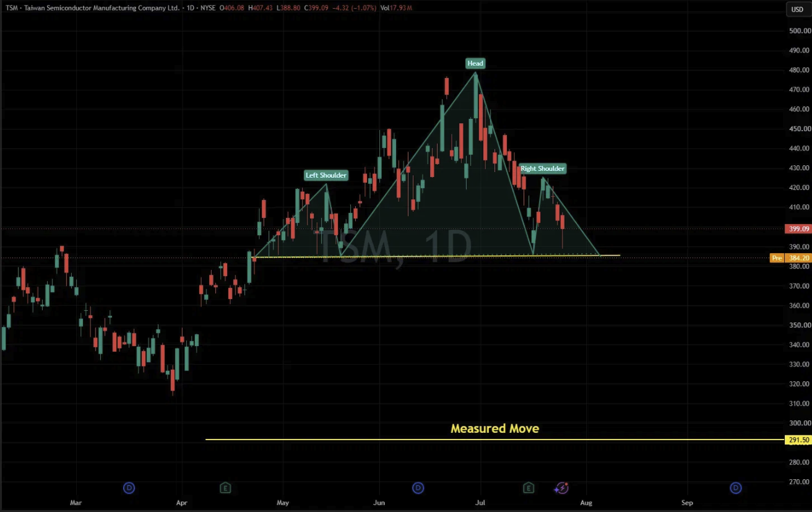Click the 1D interval label in the chart header

tap(191, 7)
